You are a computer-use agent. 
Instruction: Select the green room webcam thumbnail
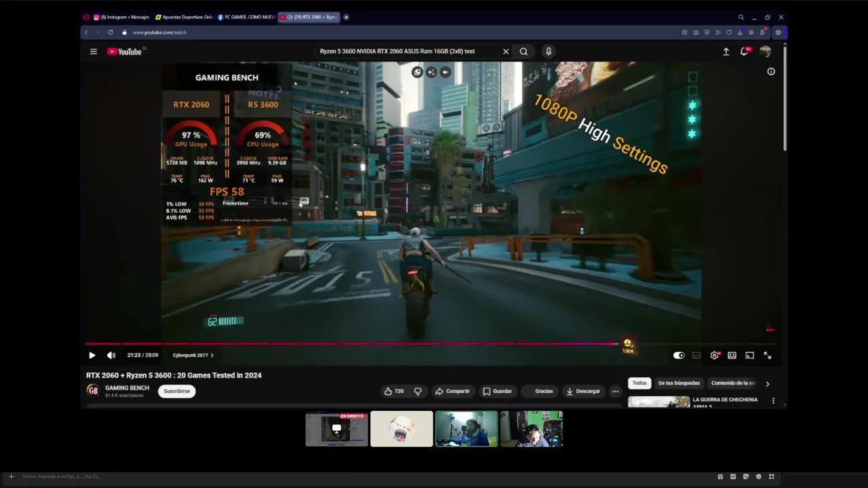532,429
